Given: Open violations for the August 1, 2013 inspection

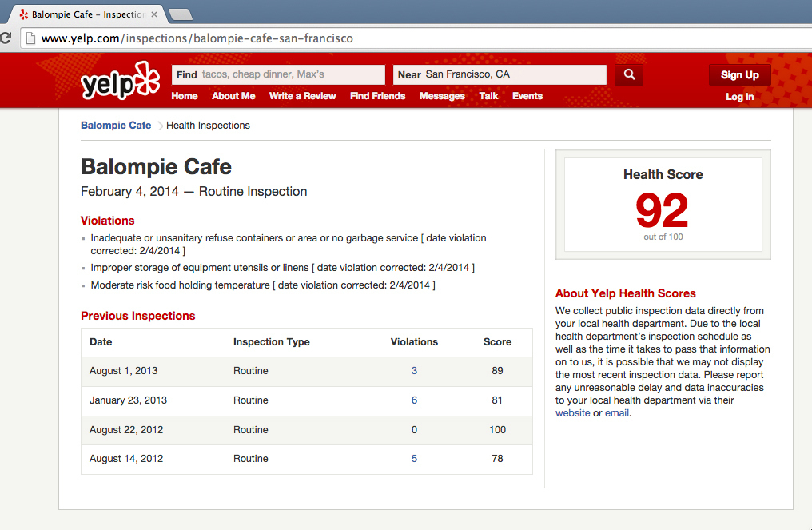Looking at the screenshot, I should [x=414, y=370].
